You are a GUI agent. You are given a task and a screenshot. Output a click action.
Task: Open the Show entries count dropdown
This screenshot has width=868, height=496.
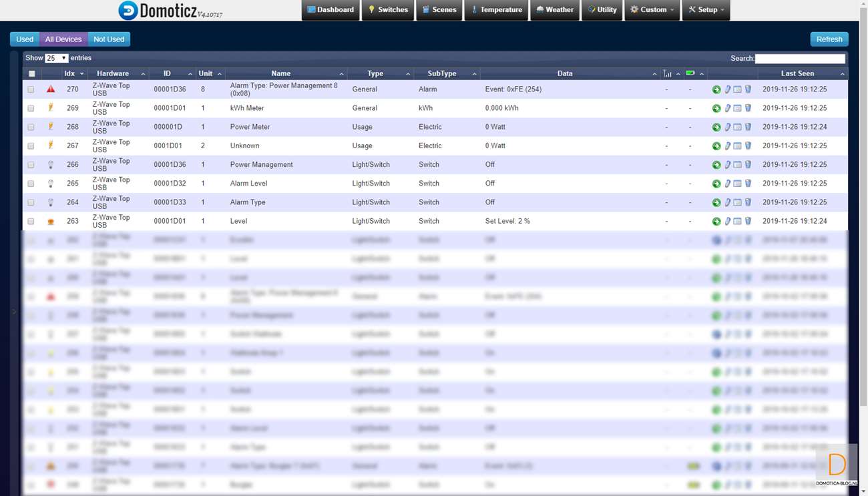tap(56, 59)
